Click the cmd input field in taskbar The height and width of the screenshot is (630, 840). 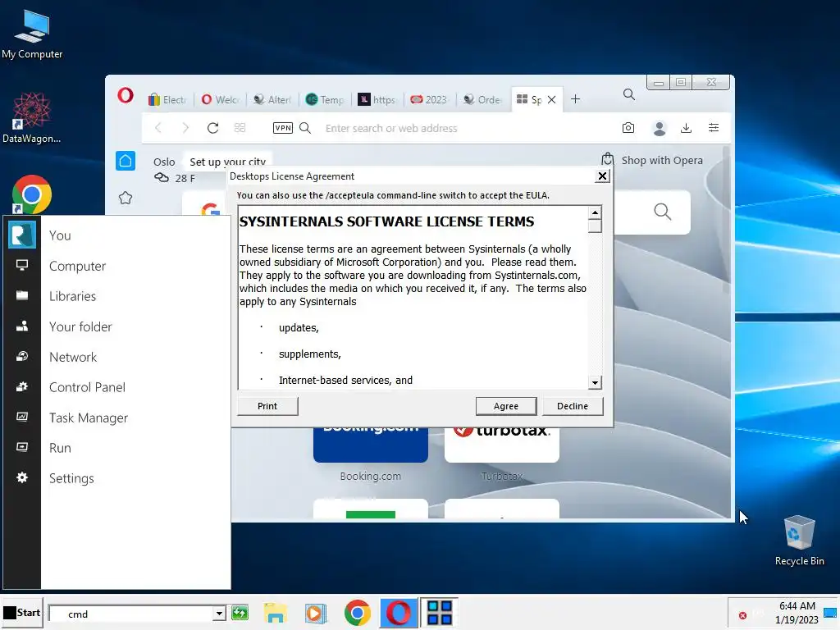point(130,614)
